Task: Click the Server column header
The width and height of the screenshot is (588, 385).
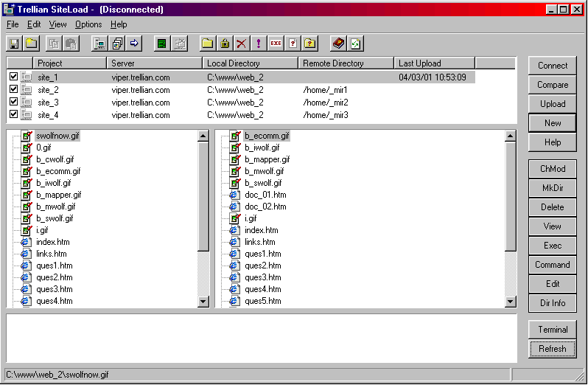Action: pyautogui.click(x=155, y=63)
